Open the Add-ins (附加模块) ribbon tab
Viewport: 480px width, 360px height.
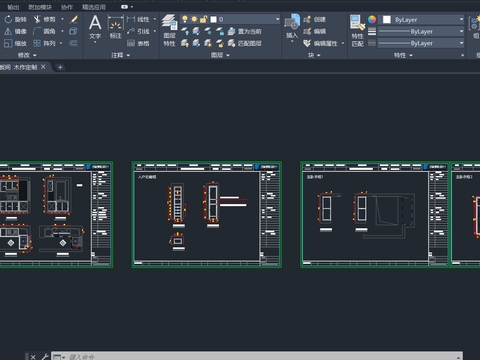tap(40, 7)
